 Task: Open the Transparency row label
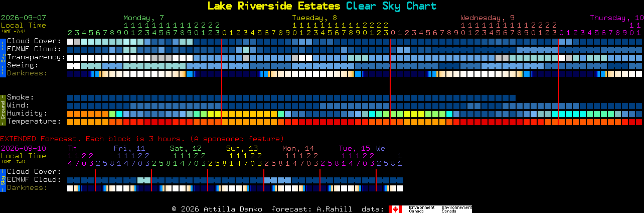click(x=37, y=57)
